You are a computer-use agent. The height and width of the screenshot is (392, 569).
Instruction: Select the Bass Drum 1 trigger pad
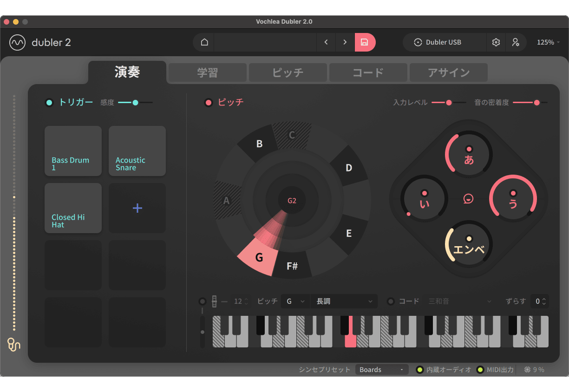pyautogui.click(x=73, y=151)
